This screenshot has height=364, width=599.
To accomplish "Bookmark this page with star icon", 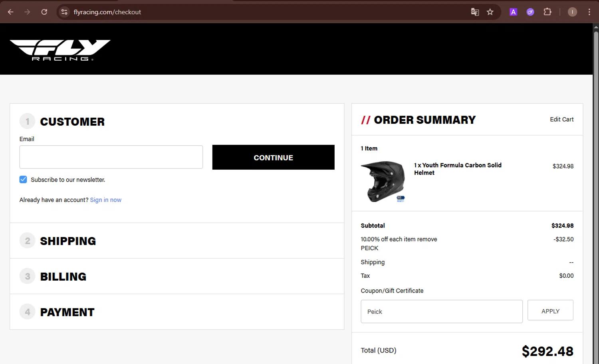I will [x=490, y=12].
